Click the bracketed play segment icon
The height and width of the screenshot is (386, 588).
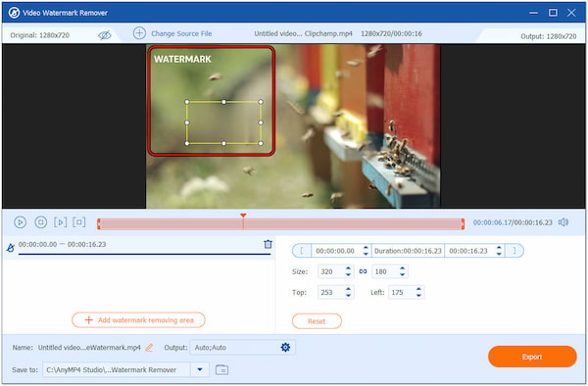click(x=61, y=222)
